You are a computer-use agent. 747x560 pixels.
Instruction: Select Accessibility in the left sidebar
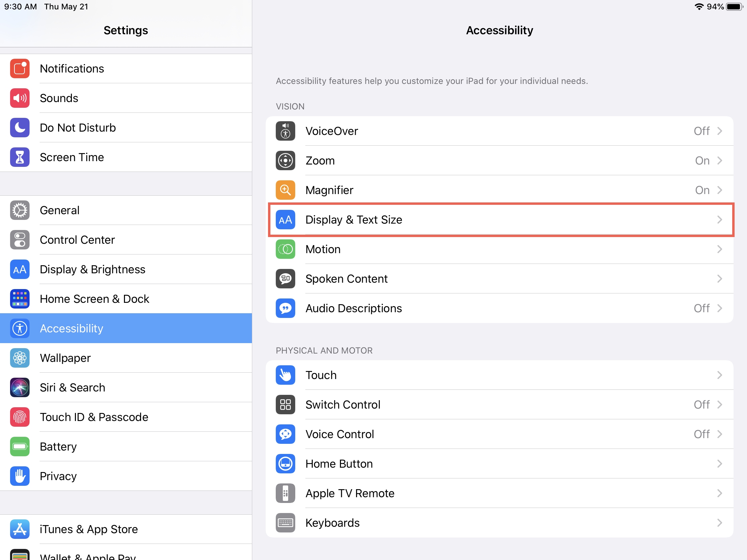tap(126, 328)
